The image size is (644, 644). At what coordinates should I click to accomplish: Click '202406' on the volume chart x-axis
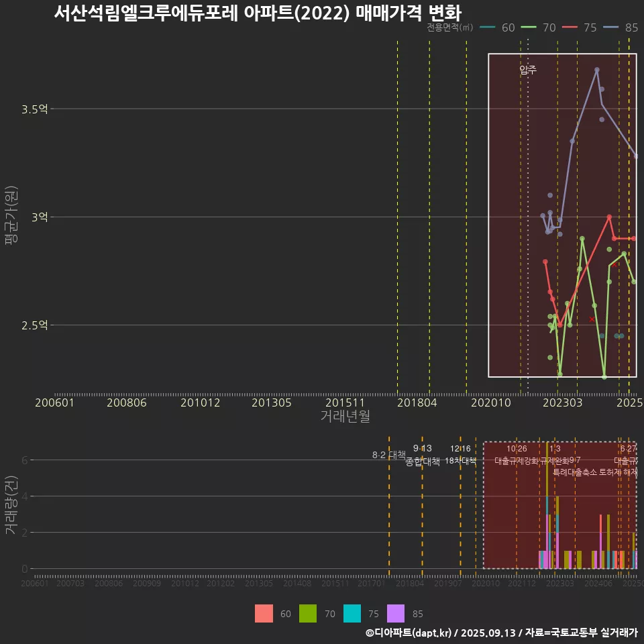coord(598,583)
